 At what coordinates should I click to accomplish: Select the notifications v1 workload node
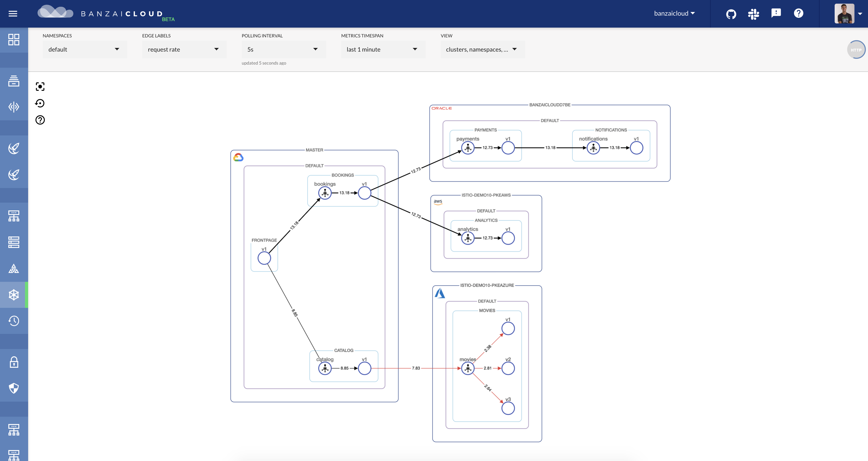(x=636, y=148)
